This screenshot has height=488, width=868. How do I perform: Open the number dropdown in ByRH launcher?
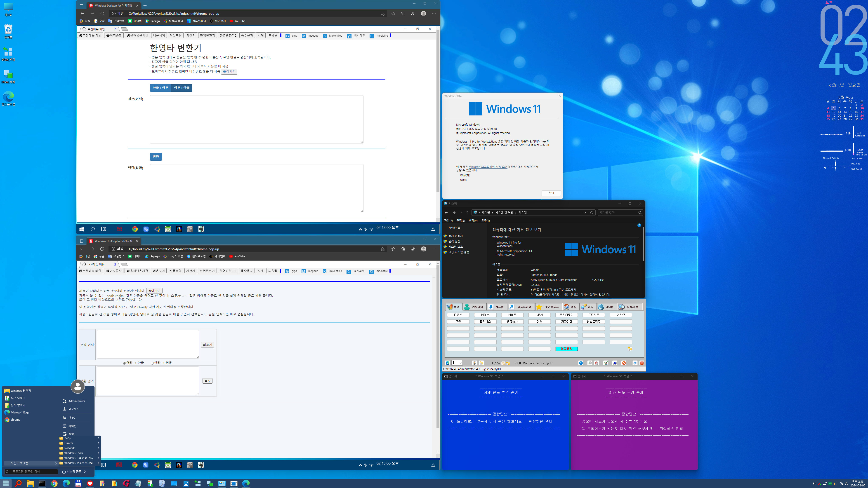[457, 363]
